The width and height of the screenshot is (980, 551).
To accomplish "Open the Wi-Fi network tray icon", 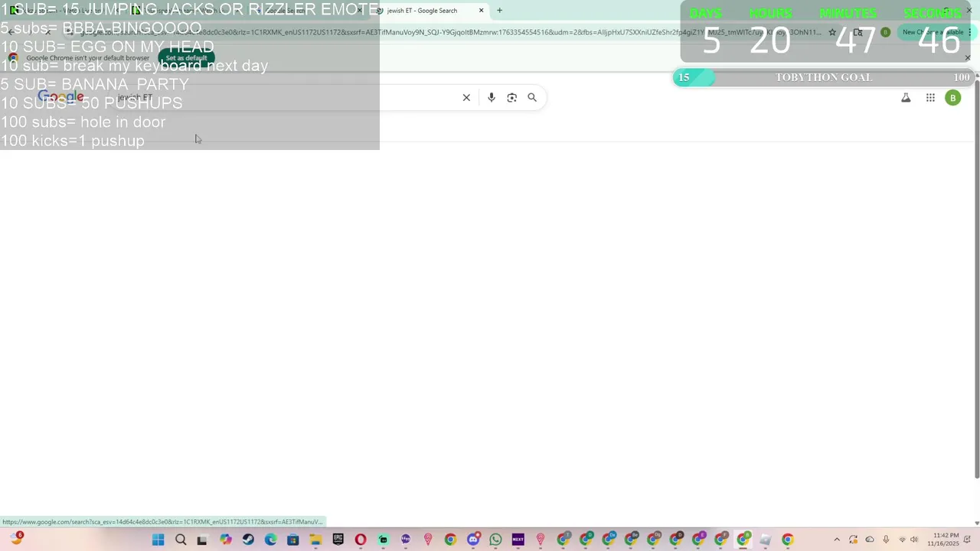I will point(902,540).
